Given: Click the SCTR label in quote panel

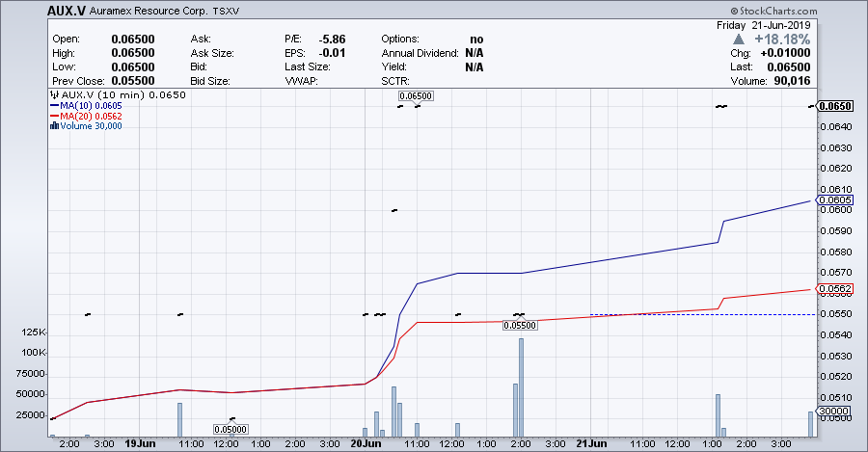Looking at the screenshot, I should click(395, 81).
